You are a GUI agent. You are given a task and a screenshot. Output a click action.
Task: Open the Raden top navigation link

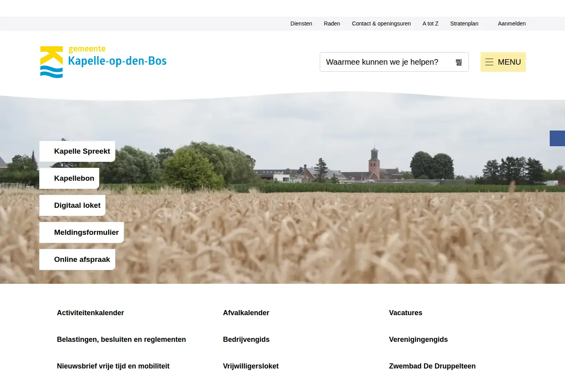(x=332, y=24)
